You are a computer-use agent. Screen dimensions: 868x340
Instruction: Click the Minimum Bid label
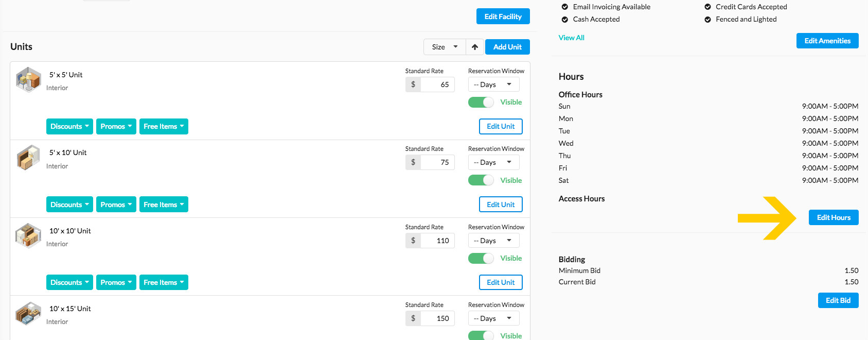pos(580,270)
